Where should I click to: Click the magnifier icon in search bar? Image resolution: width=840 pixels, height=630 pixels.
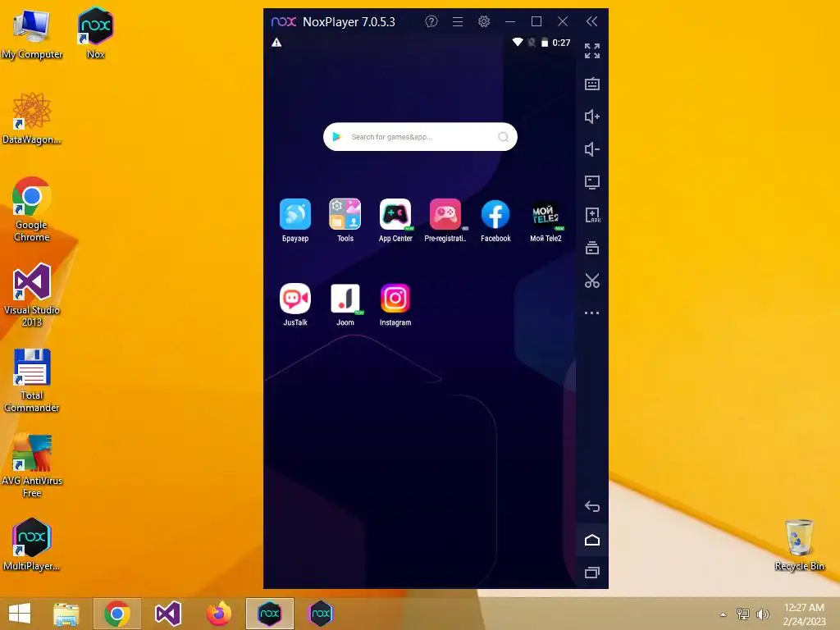click(503, 137)
